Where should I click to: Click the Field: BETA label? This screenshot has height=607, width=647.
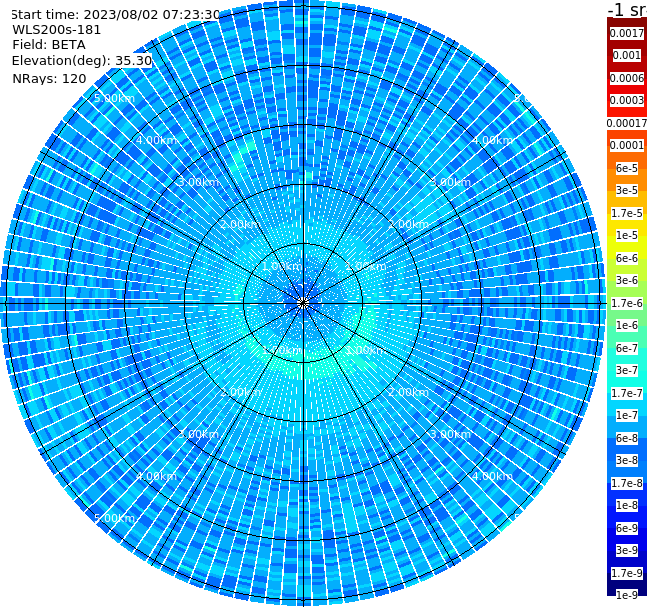49,45
